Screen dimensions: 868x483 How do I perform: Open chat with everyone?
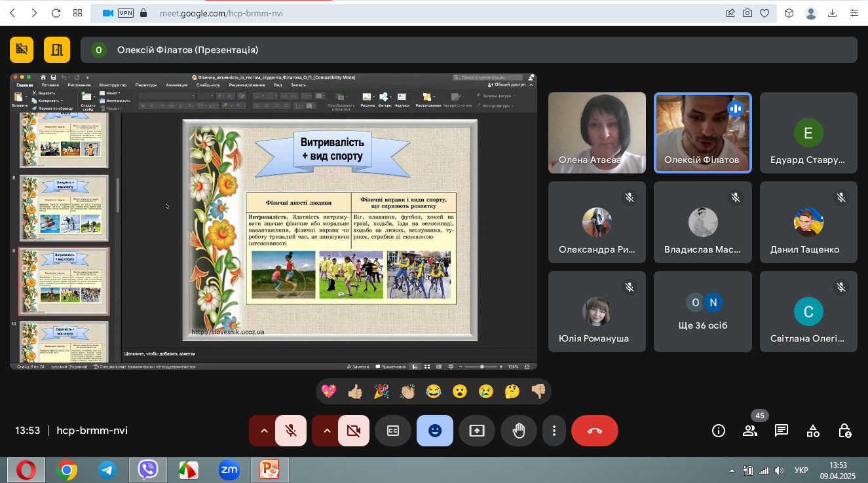tap(782, 431)
